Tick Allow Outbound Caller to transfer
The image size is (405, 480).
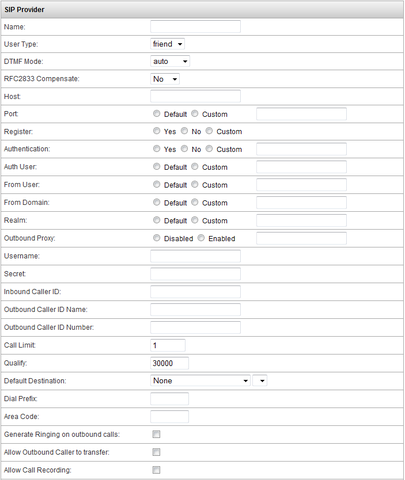156,452
